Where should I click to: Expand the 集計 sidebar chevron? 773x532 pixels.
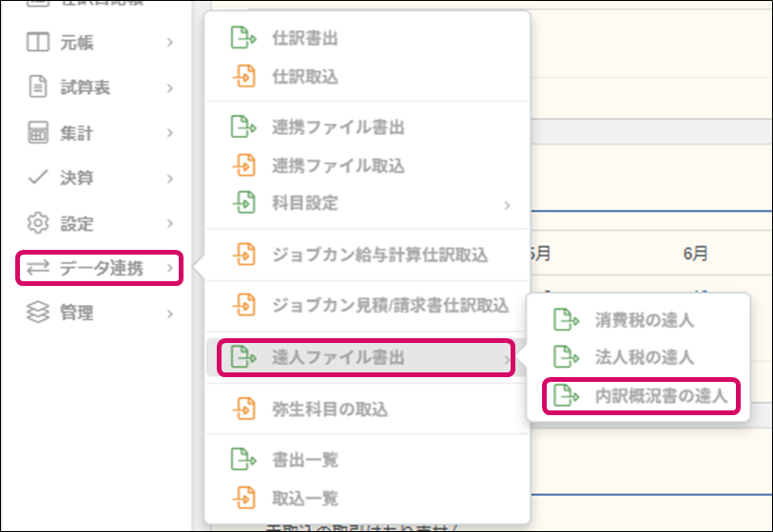[x=170, y=133]
